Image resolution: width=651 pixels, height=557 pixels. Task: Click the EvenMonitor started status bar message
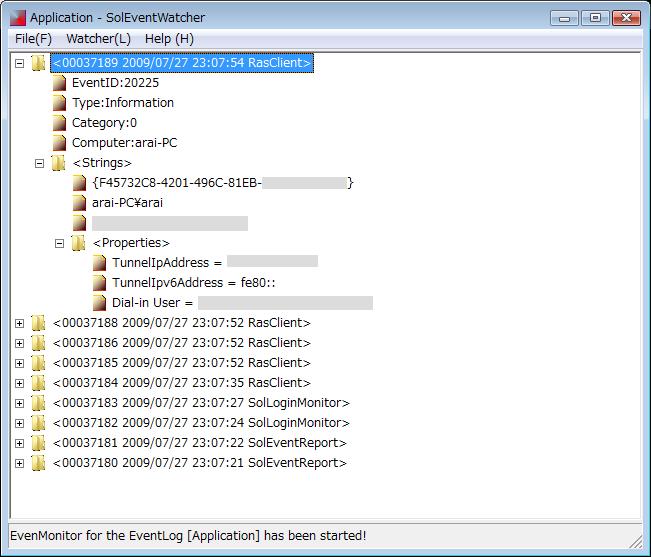tap(188, 536)
